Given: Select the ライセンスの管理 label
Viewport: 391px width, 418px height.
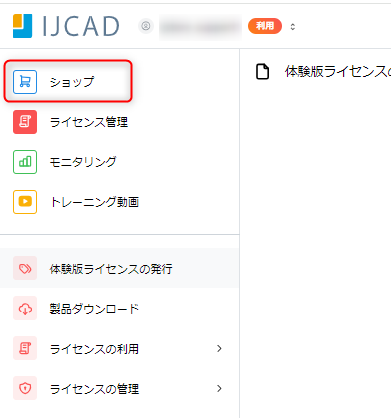Looking at the screenshot, I should pos(94,389).
